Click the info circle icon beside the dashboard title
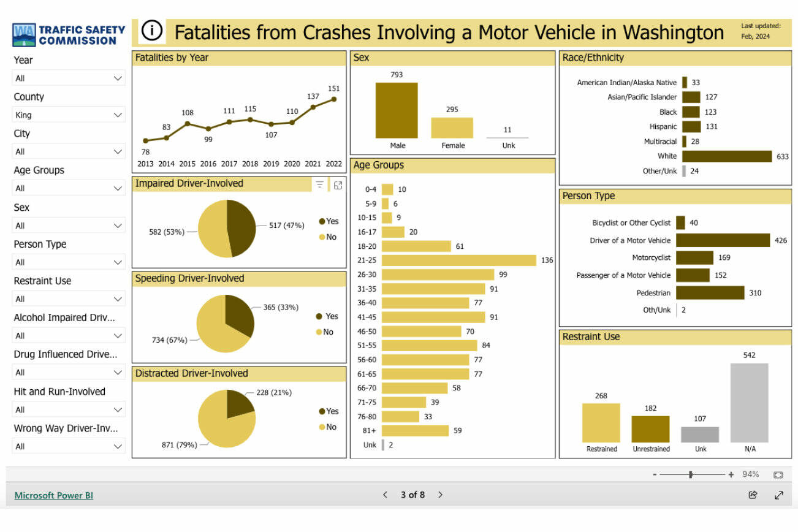Image resolution: width=798 pixels, height=532 pixels. [x=151, y=29]
